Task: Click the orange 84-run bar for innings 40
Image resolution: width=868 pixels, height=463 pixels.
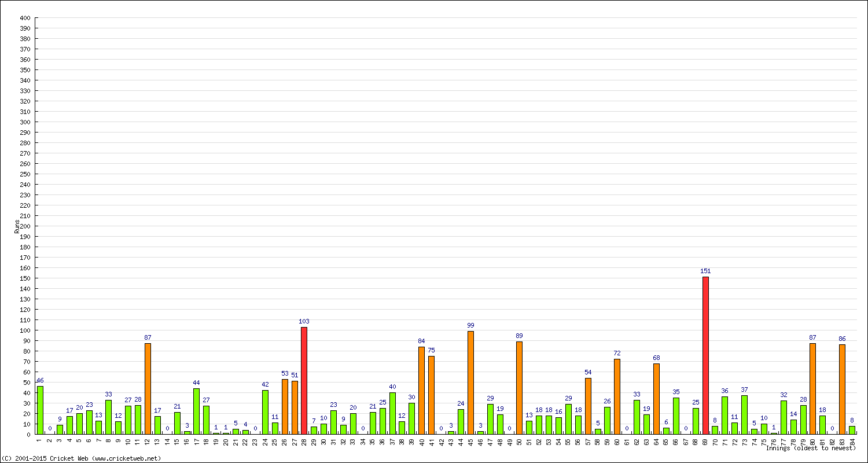Action: pyautogui.click(x=421, y=390)
